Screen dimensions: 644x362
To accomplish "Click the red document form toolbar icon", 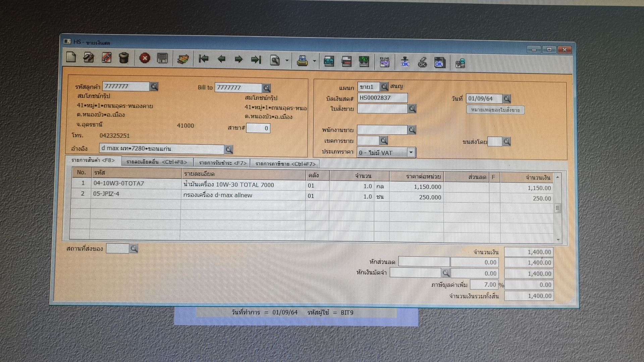I will [x=346, y=62].
